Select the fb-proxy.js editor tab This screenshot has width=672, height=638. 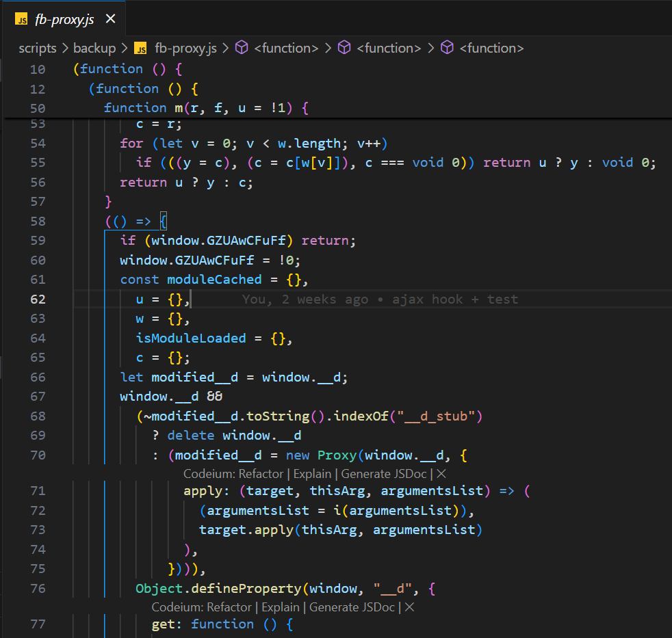[x=64, y=19]
